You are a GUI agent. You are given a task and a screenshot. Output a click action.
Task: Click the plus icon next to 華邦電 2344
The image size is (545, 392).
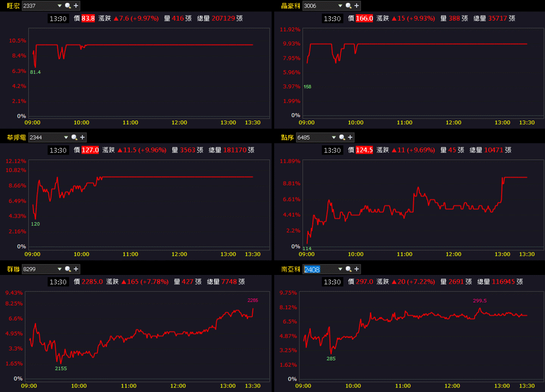coord(82,137)
